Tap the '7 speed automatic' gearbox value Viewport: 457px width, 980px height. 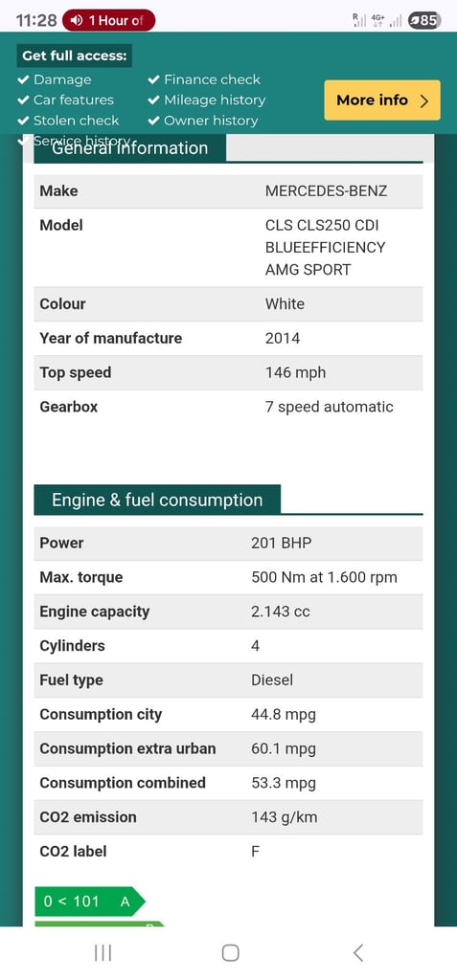(330, 407)
